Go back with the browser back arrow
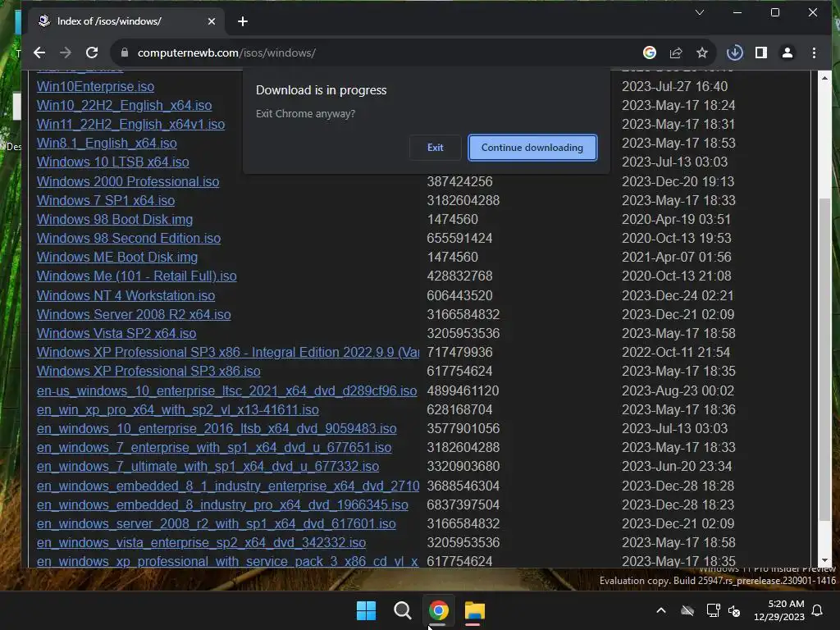Viewport: 840px width, 630px height. [x=39, y=52]
